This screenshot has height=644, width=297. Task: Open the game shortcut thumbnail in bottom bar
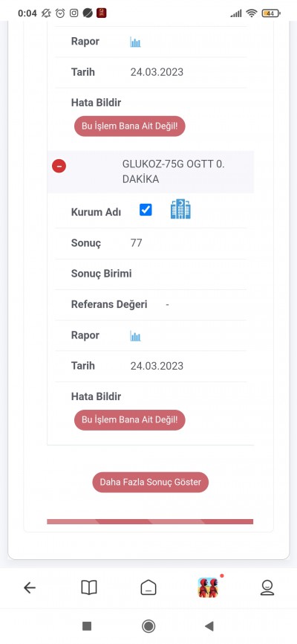point(208,587)
